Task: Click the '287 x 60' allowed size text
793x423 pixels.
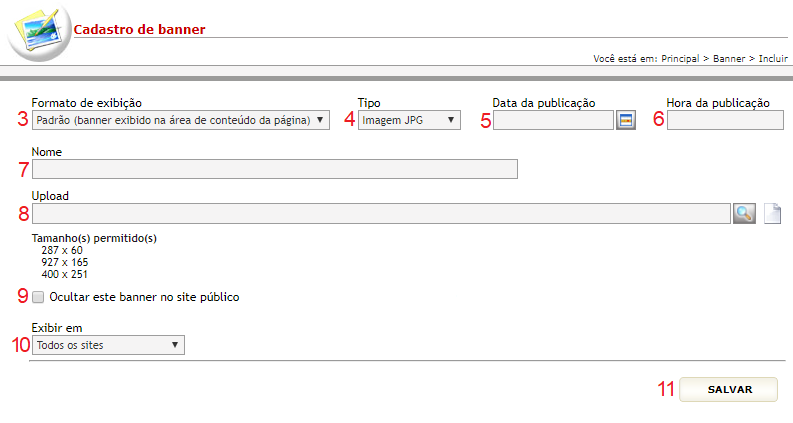Action: tap(62, 250)
